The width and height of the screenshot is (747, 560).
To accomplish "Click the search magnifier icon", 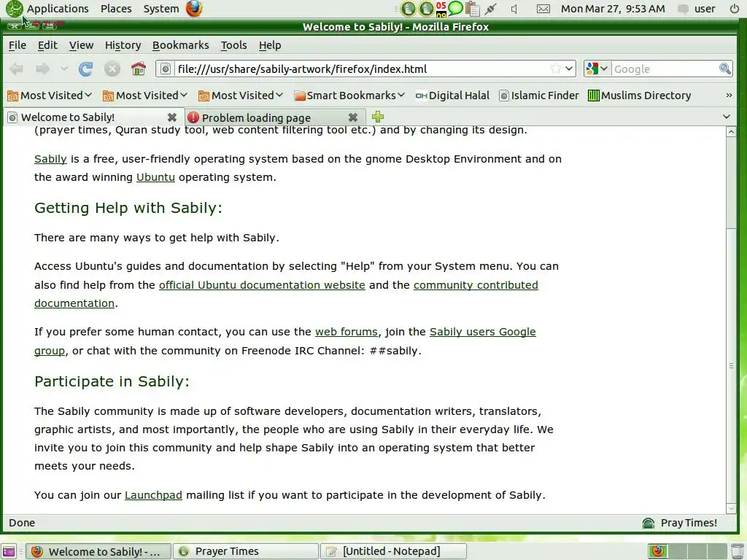I will [724, 69].
